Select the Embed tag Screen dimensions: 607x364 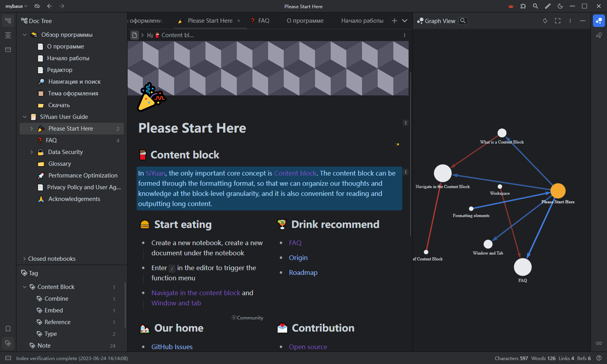[x=54, y=310]
